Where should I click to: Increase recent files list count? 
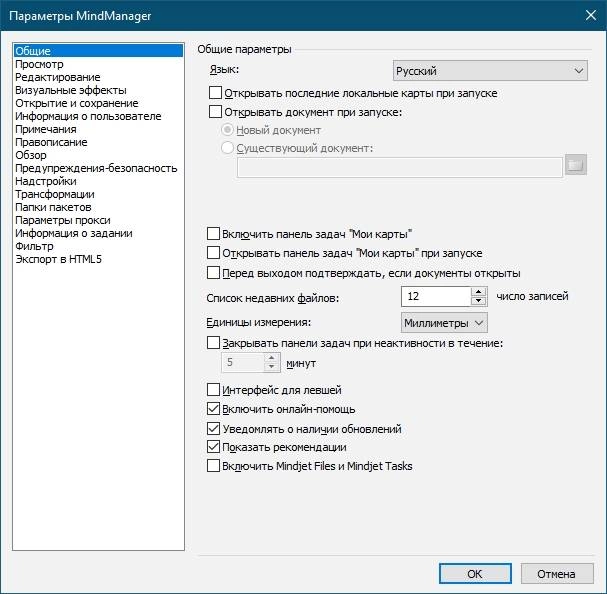click(479, 292)
